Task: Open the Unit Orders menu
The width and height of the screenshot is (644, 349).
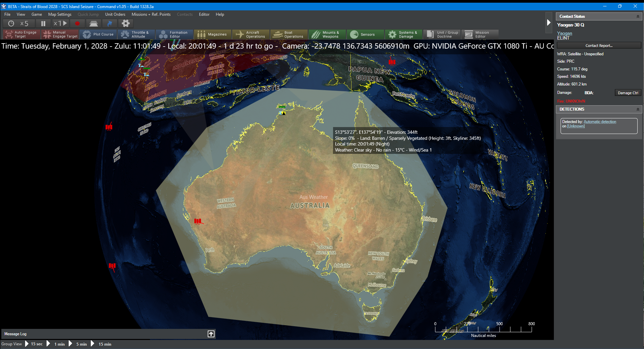Action: (115, 14)
